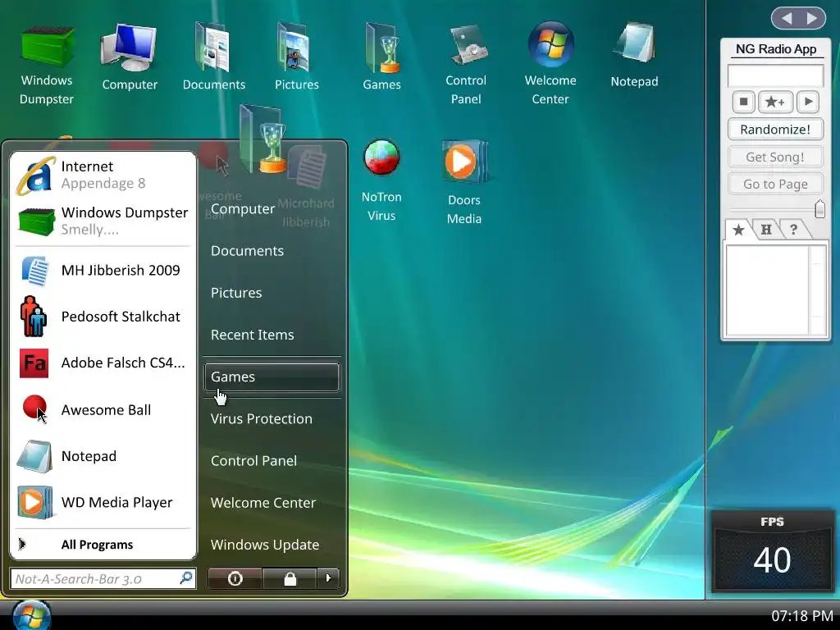The height and width of the screenshot is (630, 840).
Task: Click the start menu lock button
Action: pos(290,578)
